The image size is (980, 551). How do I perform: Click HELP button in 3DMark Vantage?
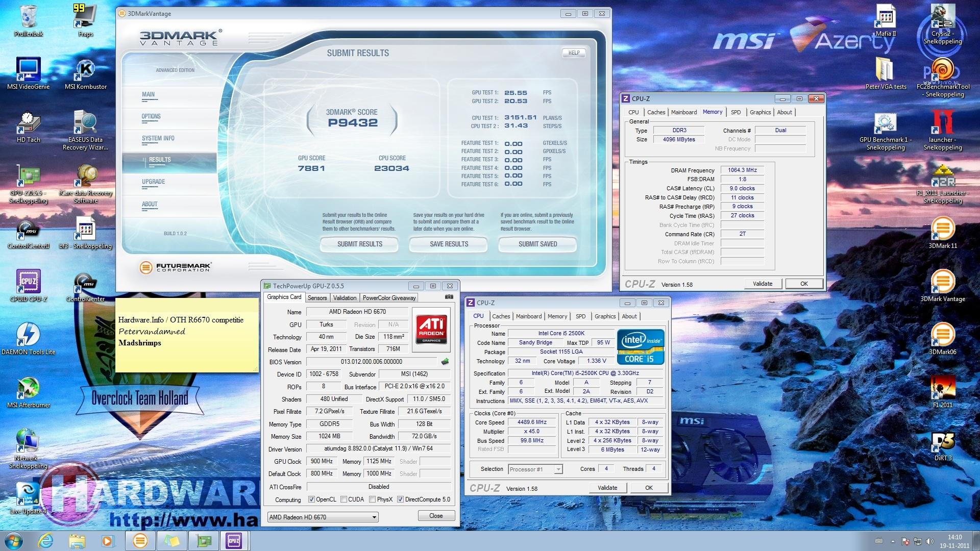[x=574, y=53]
